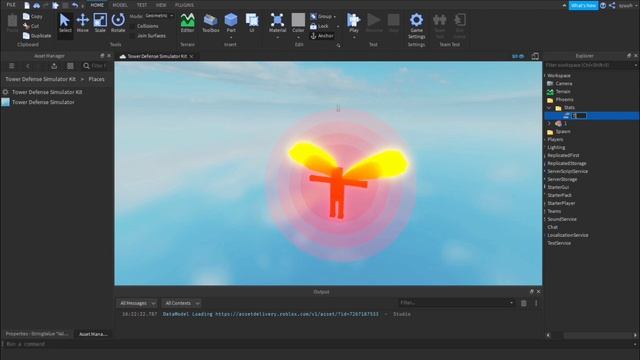The height and width of the screenshot is (360, 640).
Task: Click the smiley feedback icon
Action: (603, 5)
